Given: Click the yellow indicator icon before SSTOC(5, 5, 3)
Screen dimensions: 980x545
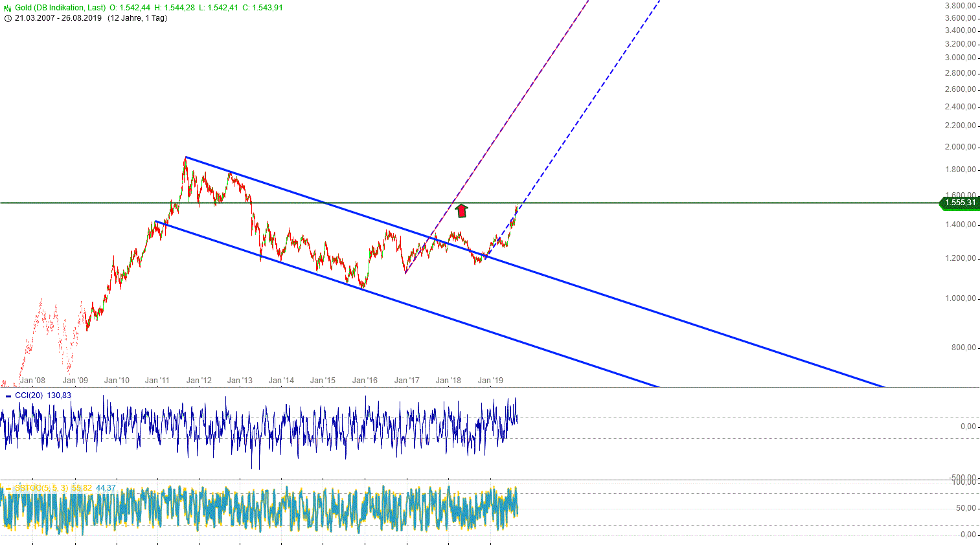Looking at the screenshot, I should click(8, 487).
